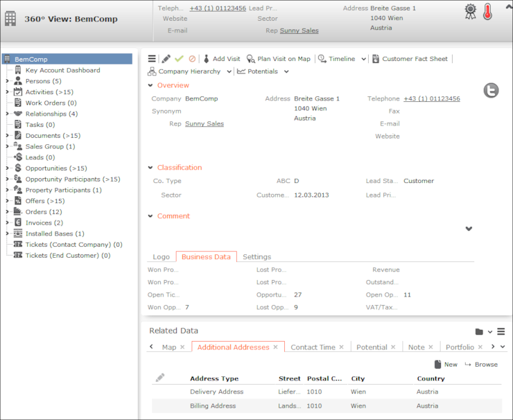Image resolution: width=513 pixels, height=420 pixels.
Task: Switch to the Settings tab
Action: pyautogui.click(x=256, y=256)
